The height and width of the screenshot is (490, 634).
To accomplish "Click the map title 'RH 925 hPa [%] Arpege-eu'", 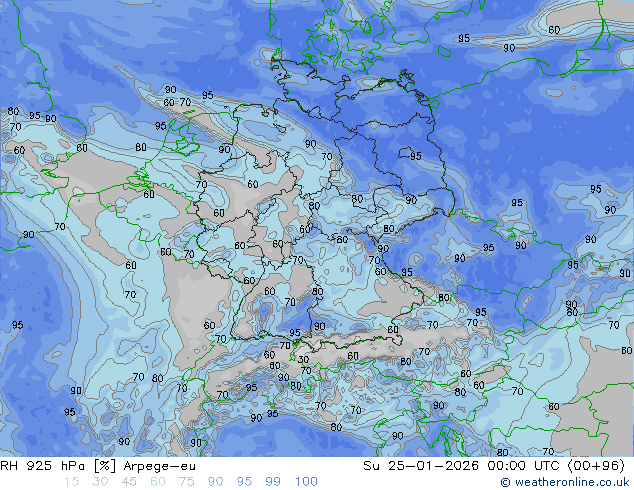I will tap(98, 466).
